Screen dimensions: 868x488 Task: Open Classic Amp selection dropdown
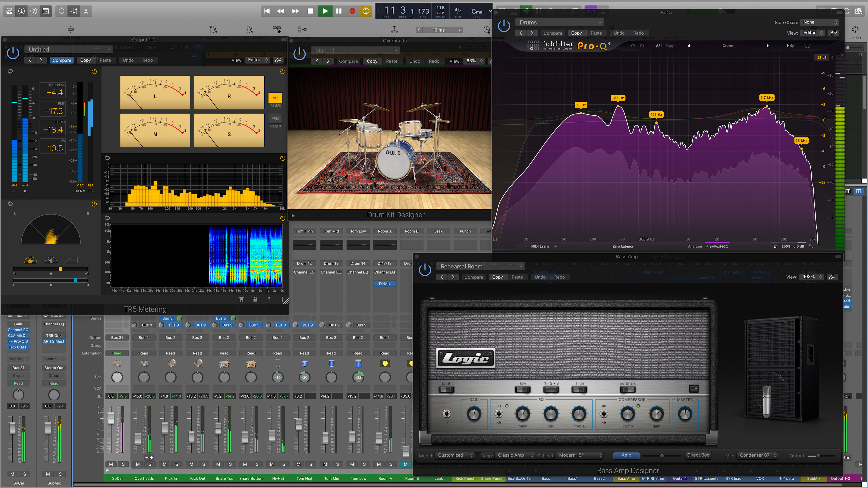pyautogui.click(x=514, y=455)
